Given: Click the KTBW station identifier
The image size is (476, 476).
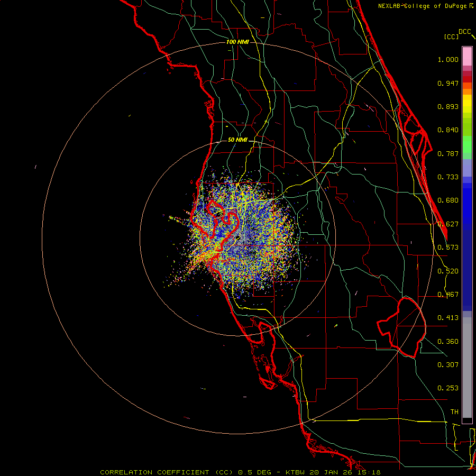Looking at the screenshot, I should pos(296,472).
